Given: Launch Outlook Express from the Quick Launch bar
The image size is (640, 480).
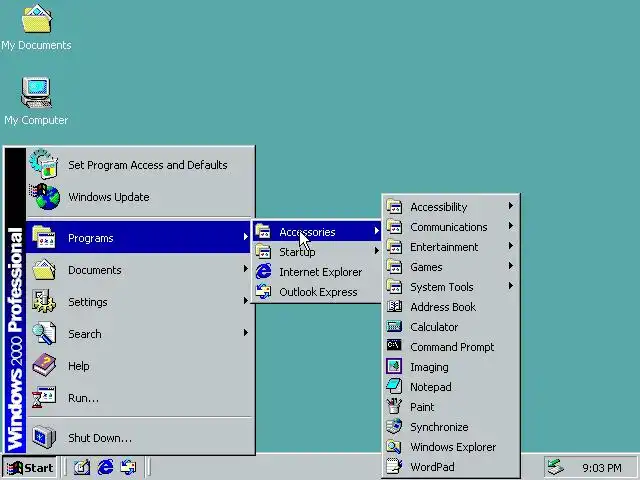Looking at the screenshot, I should [129, 467].
